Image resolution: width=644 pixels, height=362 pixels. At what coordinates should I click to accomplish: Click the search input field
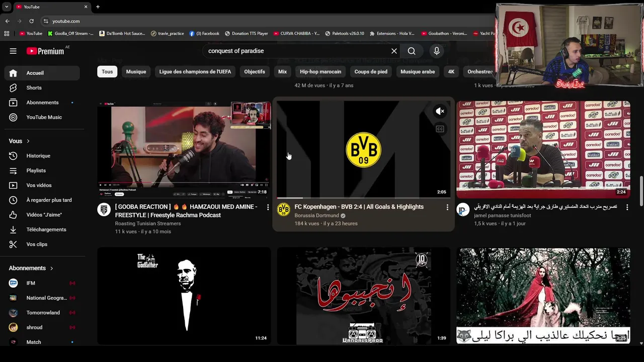(297, 51)
